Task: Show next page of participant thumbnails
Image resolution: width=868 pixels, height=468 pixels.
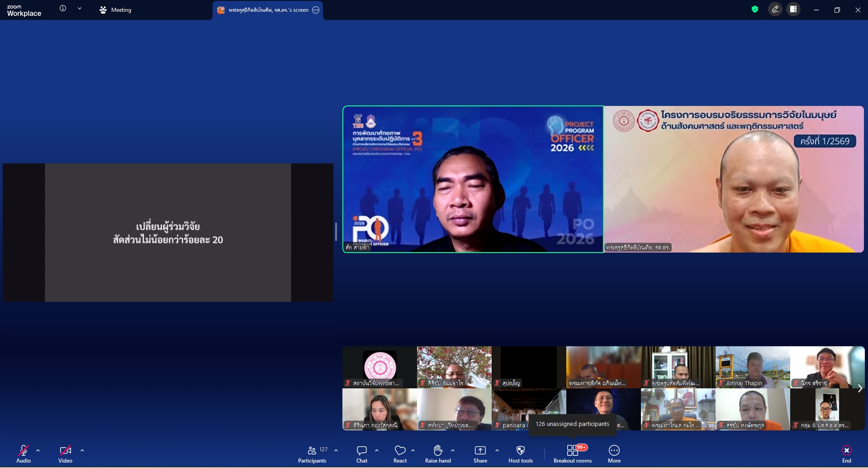Action: (860, 388)
